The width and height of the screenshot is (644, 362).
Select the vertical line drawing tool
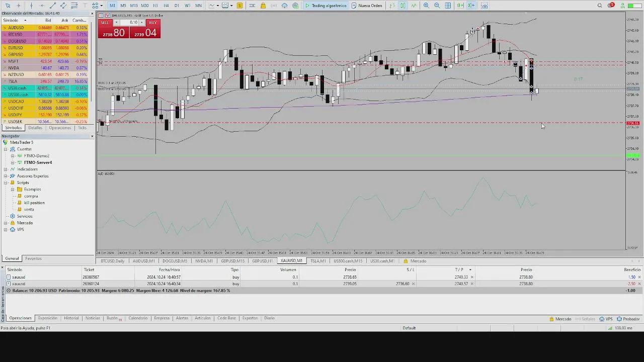click(x=31, y=6)
